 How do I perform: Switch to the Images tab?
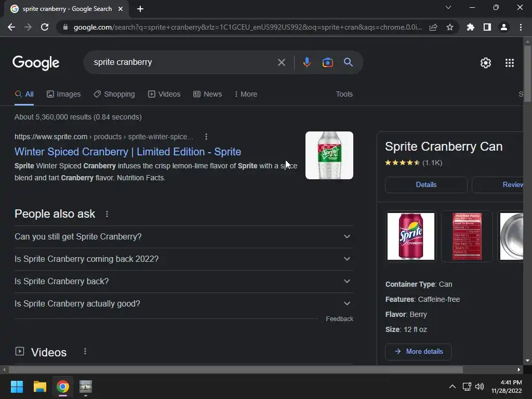click(x=64, y=95)
